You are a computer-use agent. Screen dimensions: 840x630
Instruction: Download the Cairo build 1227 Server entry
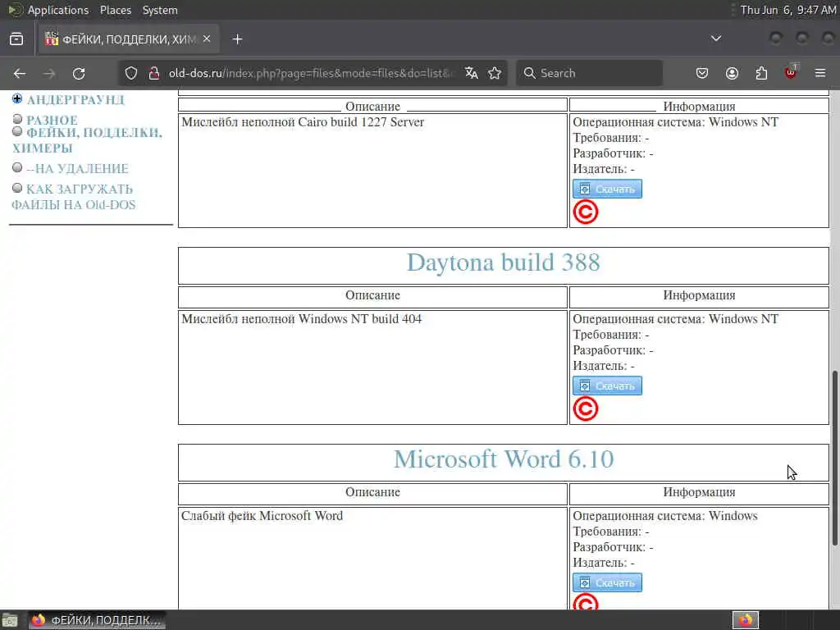607,189
